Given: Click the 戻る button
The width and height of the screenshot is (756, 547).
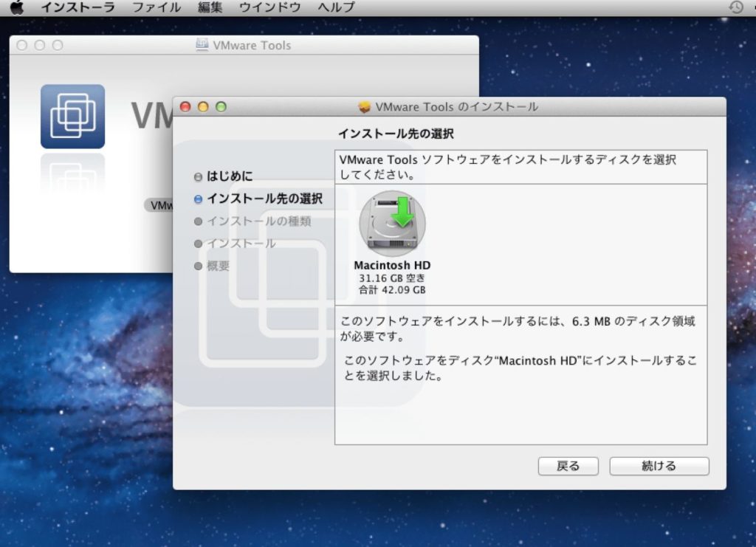Looking at the screenshot, I should pos(568,466).
